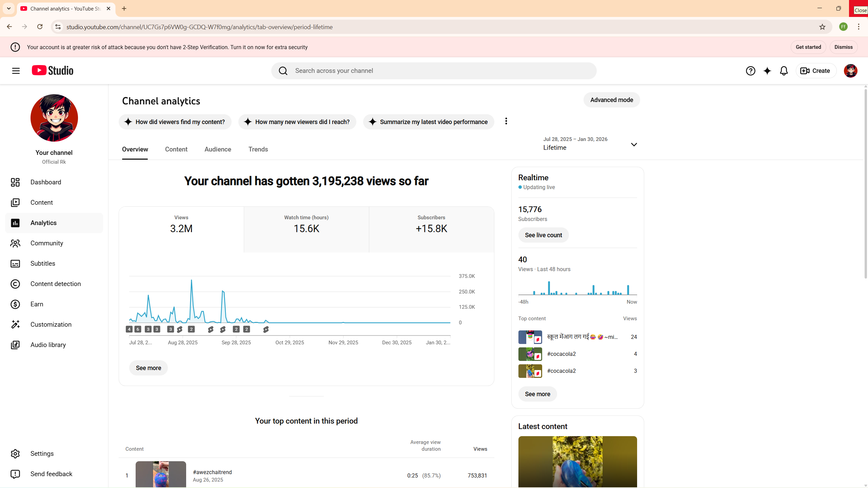868x488 pixels.
Task: Click the See live count button
Action: pyautogui.click(x=543, y=235)
